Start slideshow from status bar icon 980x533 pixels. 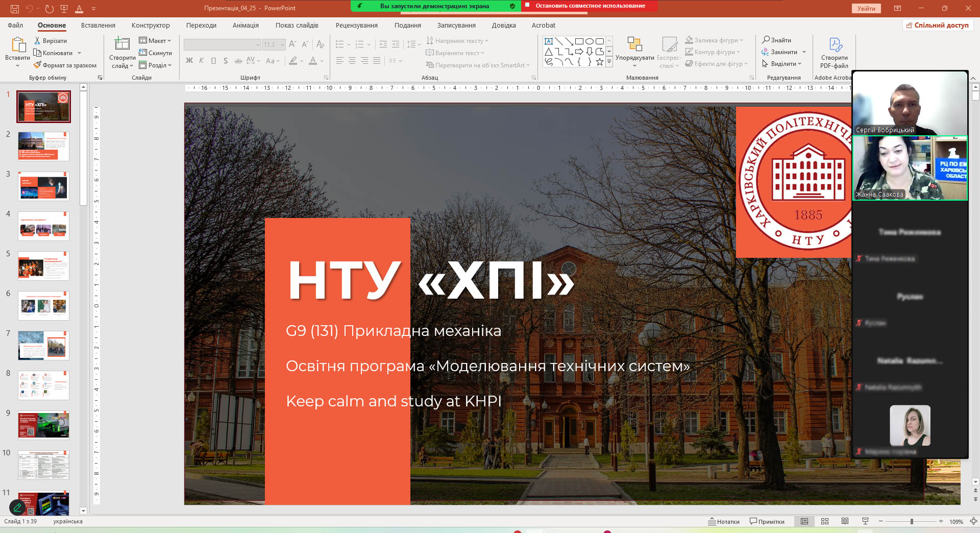(865, 521)
